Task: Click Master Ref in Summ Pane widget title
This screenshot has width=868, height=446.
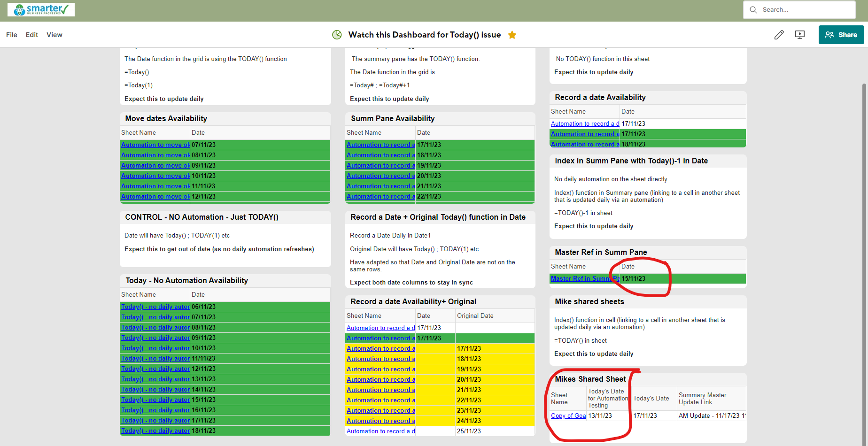Action: (601, 253)
